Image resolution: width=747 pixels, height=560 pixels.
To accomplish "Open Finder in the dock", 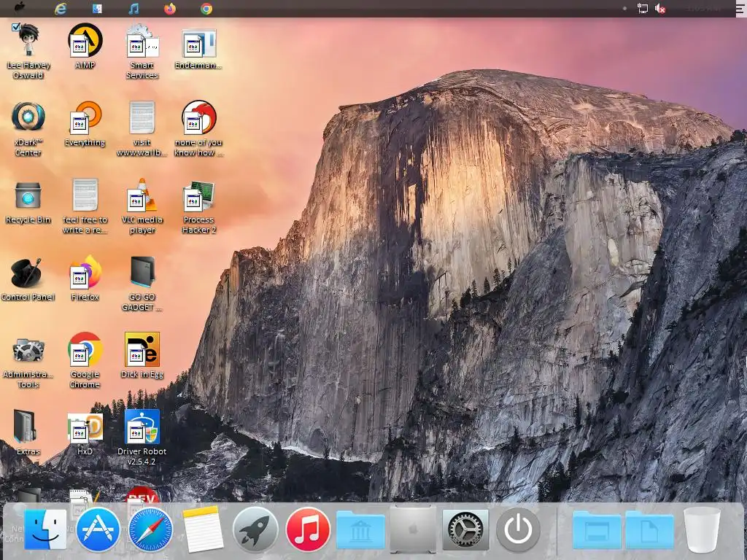I will pyautogui.click(x=45, y=529).
